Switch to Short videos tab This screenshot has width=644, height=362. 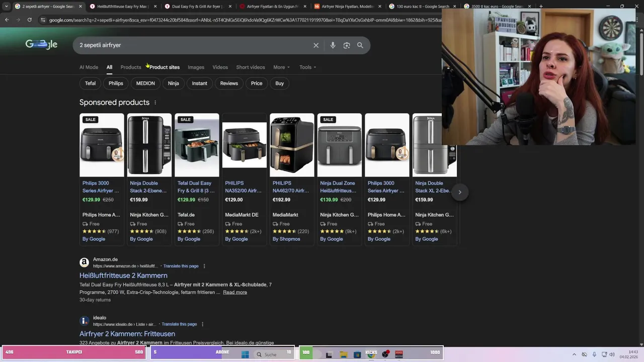pos(251,67)
